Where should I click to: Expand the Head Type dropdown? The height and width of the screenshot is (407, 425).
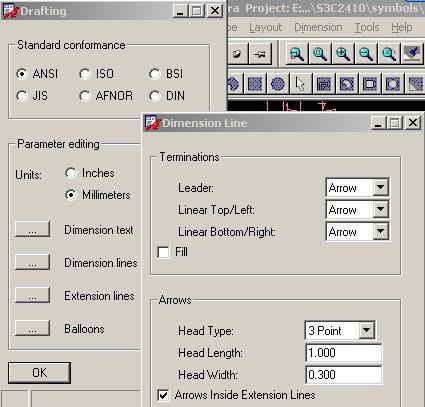click(366, 331)
